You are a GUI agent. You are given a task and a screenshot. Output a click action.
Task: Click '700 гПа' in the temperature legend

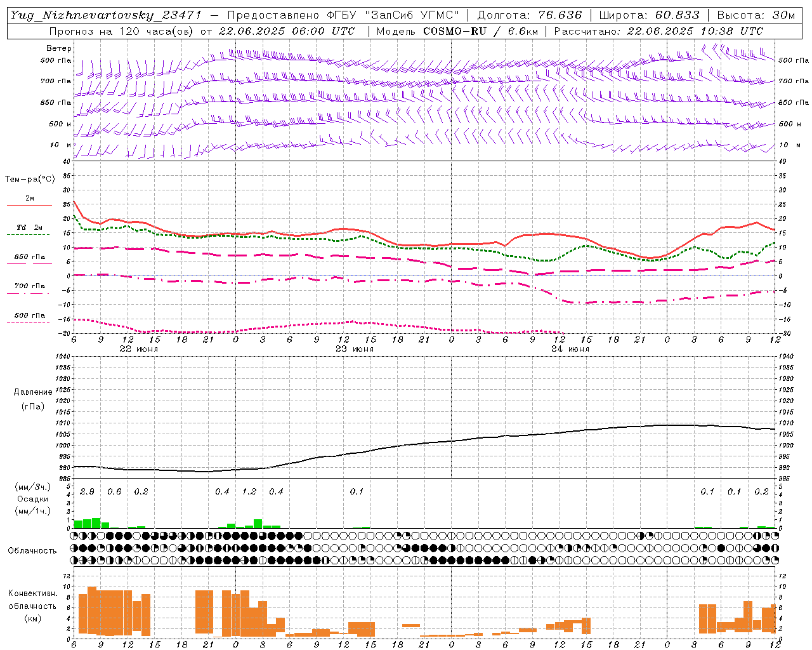click(29, 286)
